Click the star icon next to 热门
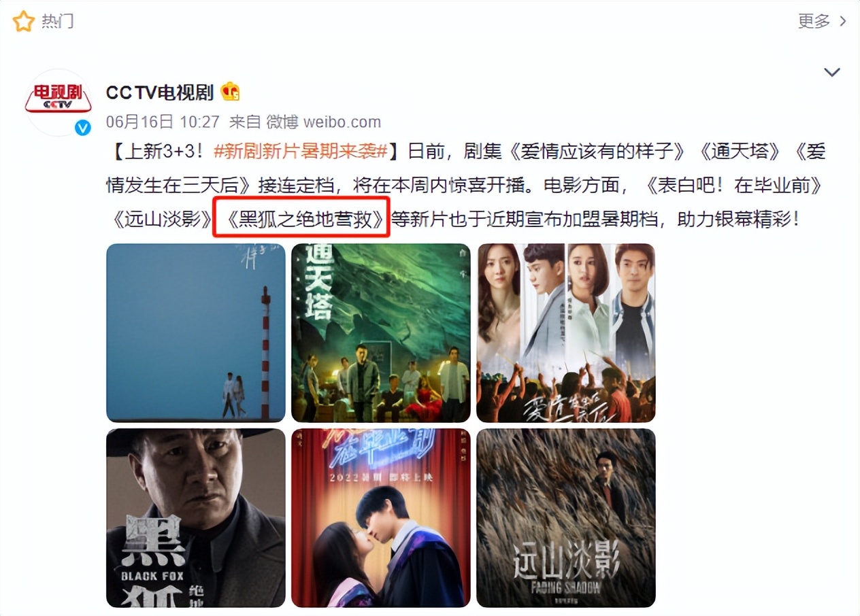This screenshot has width=860, height=616. (23, 21)
